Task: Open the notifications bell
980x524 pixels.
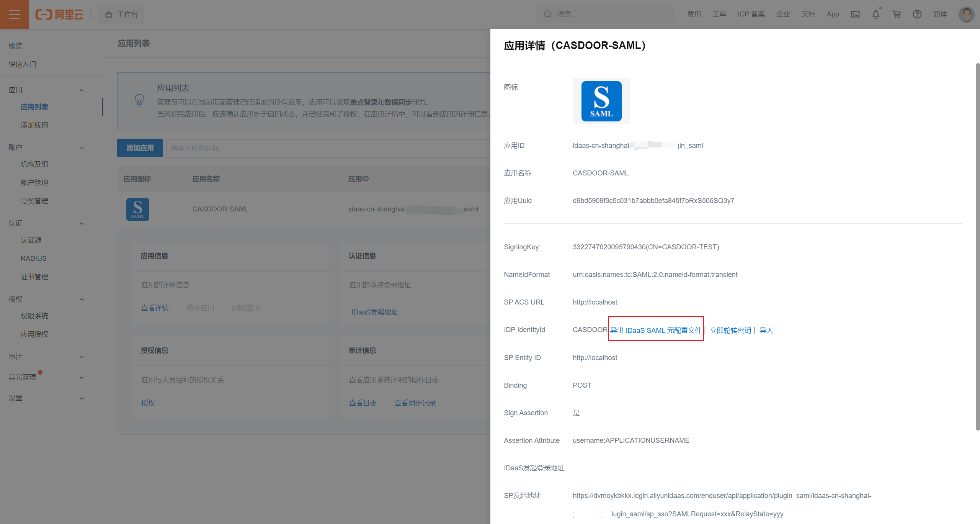Action: pos(875,14)
